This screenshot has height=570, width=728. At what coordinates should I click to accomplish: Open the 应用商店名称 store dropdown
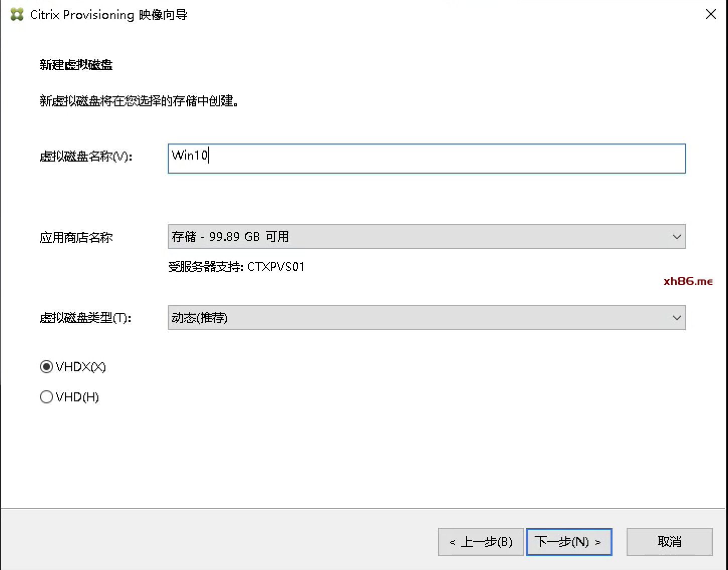tap(426, 236)
